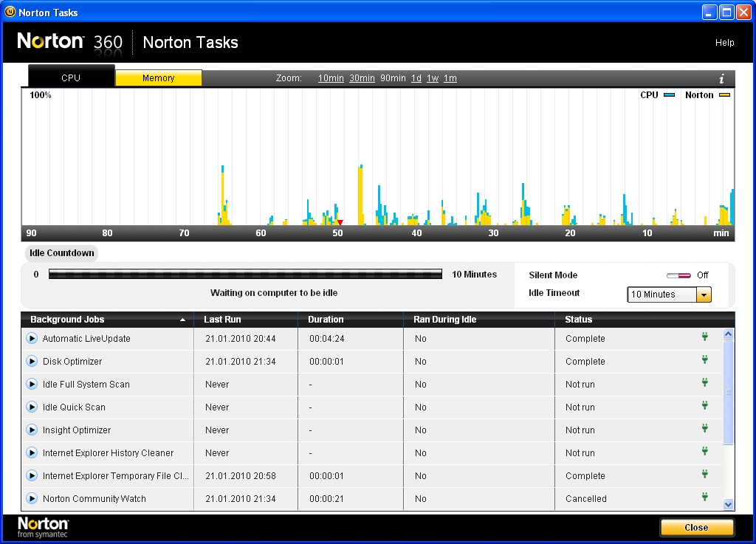Open Help
This screenshot has height=544, width=756.
coord(724,43)
